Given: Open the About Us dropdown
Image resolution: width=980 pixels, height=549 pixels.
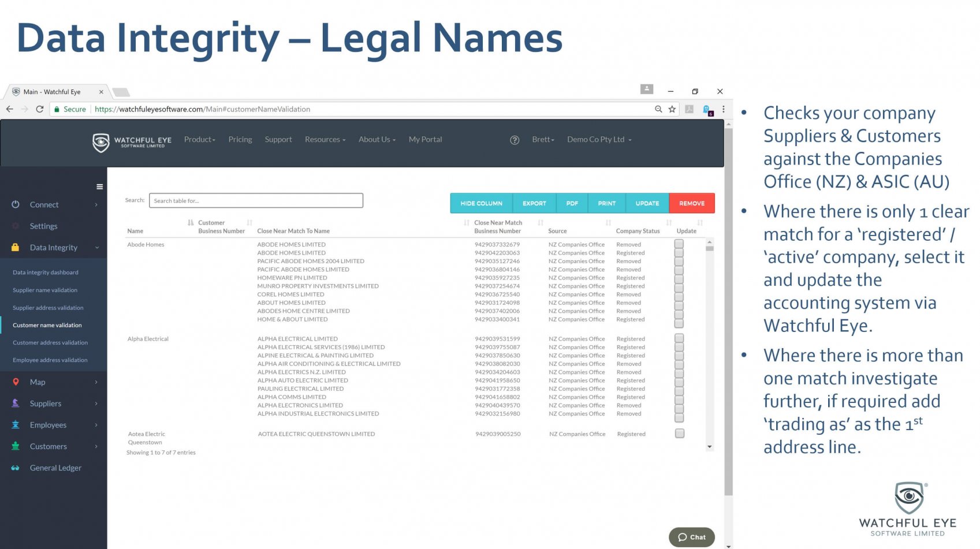Looking at the screenshot, I should tap(377, 140).
